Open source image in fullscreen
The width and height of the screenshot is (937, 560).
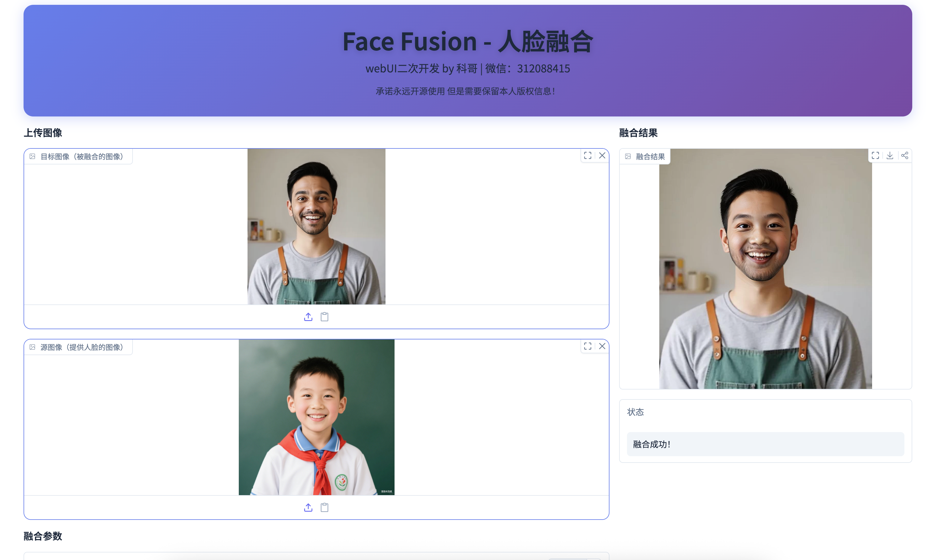click(587, 346)
